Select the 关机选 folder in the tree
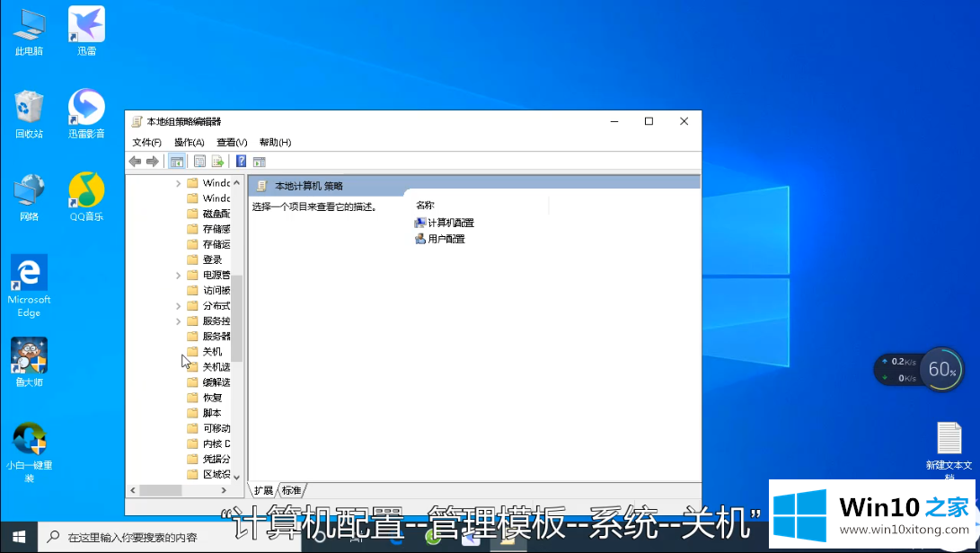 point(208,367)
